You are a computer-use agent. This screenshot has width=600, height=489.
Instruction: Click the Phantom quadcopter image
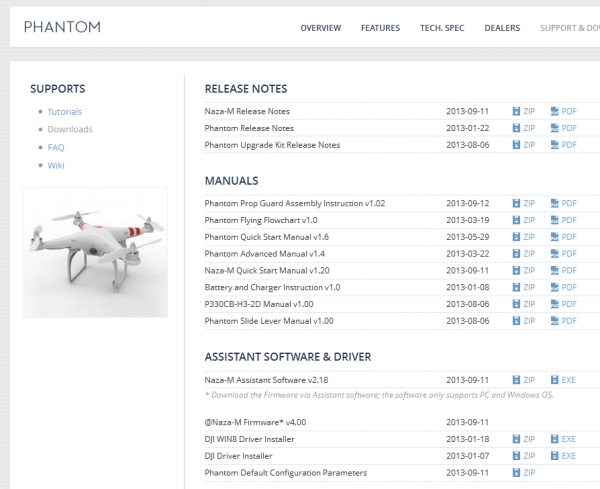click(96, 253)
